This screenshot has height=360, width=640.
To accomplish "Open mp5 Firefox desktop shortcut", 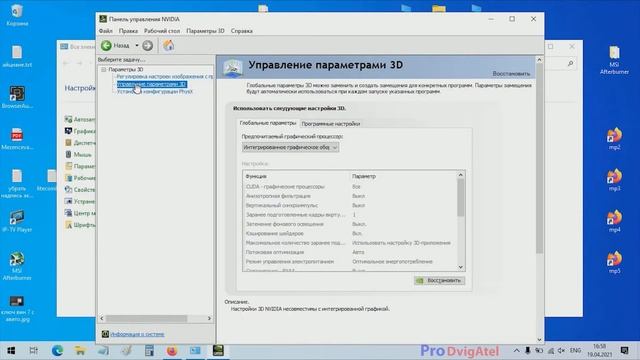I will pyautogui.click(x=614, y=262).
